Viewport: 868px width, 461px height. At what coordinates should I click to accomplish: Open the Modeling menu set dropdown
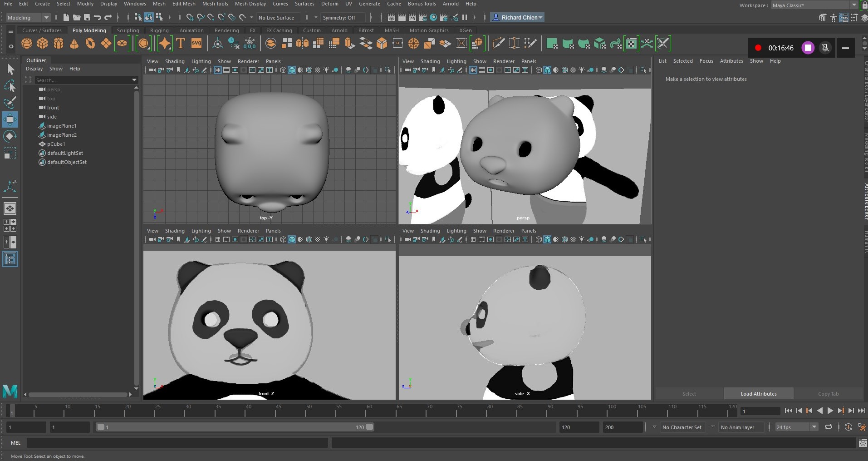pyautogui.click(x=28, y=18)
